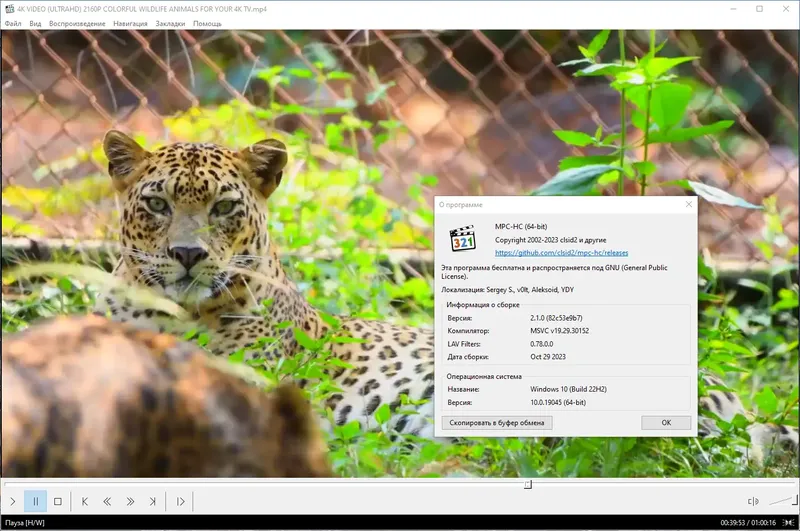Open the Навигация menu
This screenshot has width=800, height=531.
[130, 23]
